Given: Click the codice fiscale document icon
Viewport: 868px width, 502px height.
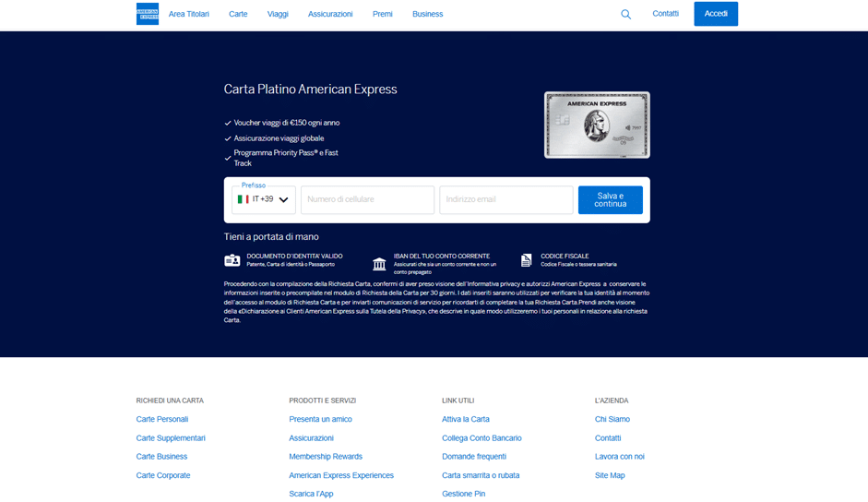Looking at the screenshot, I should point(527,260).
